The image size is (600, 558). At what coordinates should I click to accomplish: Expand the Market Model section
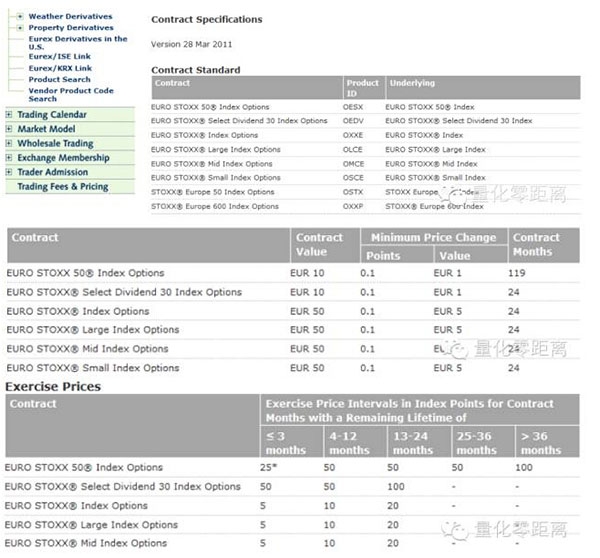(x=9, y=129)
